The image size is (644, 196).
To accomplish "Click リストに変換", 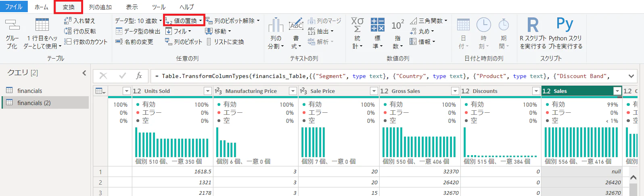I will tap(225, 42).
